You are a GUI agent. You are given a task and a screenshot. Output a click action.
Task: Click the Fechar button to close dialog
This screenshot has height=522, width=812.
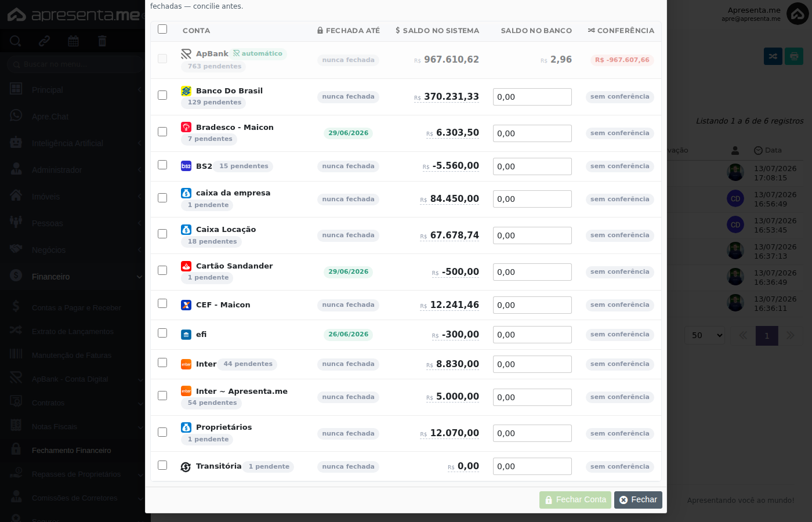click(x=638, y=500)
